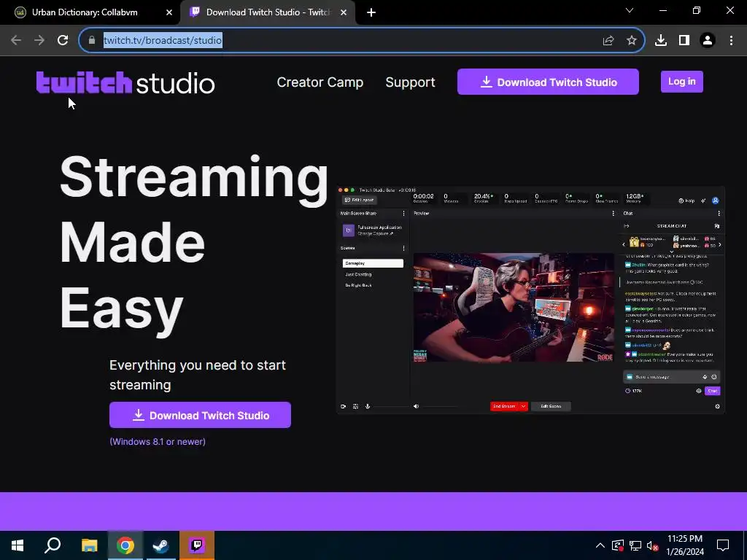
Task: Select the Download Twitch Studio tab
Action: coord(267,12)
